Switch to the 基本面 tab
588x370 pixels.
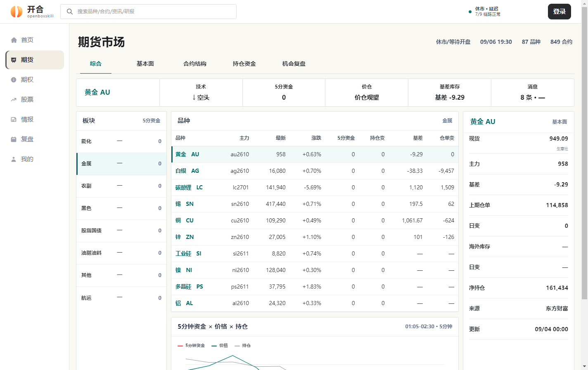pyautogui.click(x=145, y=64)
